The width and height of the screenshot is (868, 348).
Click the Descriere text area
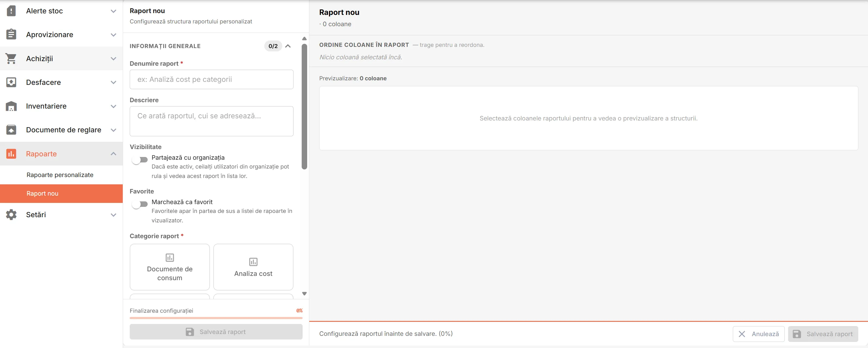pos(212,121)
